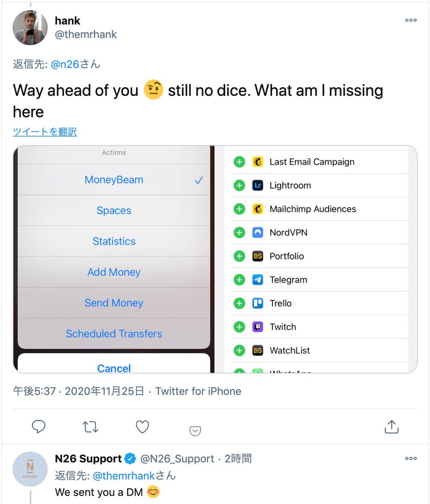Click the Pocket save icon below the tweet
This screenshot has width=430, height=504.
point(195,431)
